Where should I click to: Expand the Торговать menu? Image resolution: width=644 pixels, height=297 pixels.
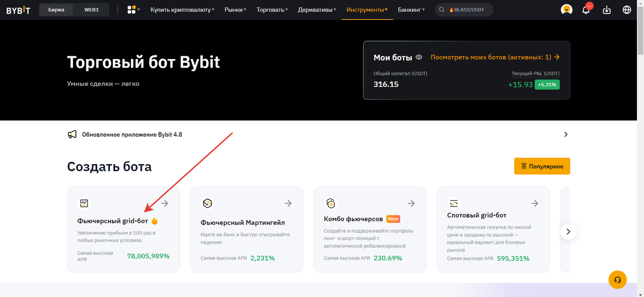coord(272,10)
